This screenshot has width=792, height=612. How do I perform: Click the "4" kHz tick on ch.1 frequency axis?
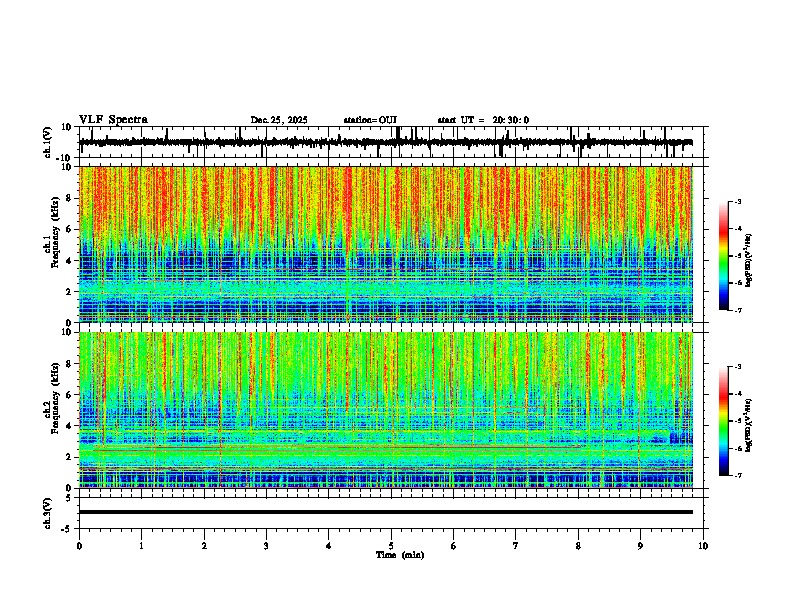[71, 261]
